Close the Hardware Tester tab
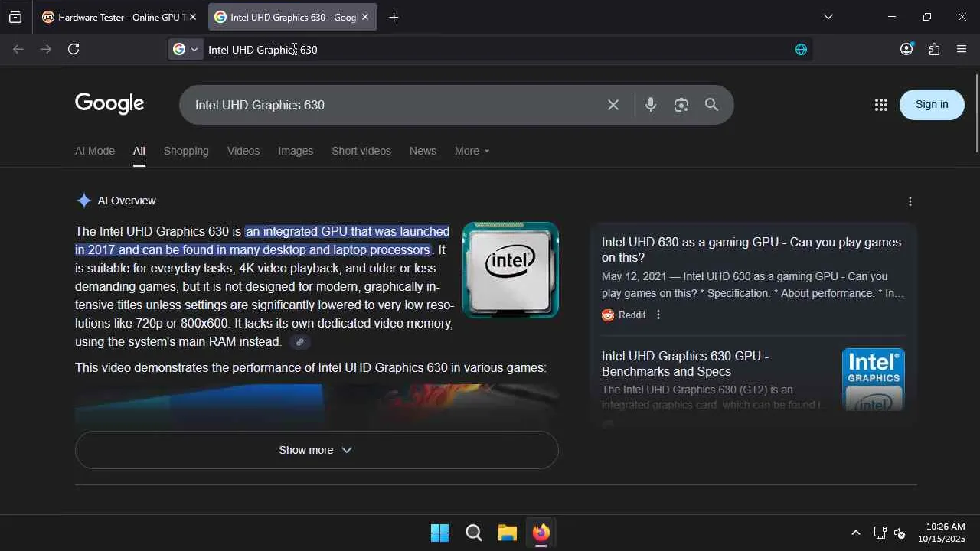980x551 pixels. [192, 17]
